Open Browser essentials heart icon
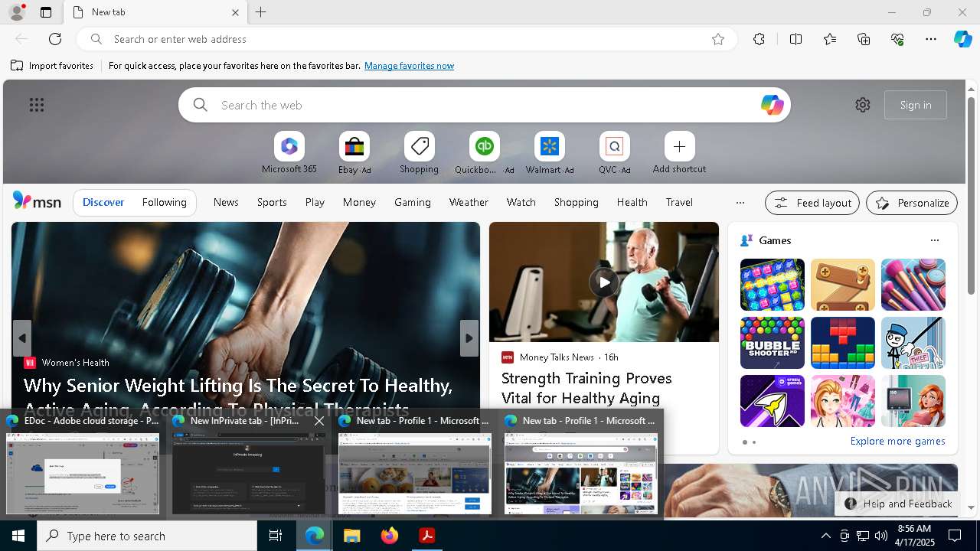The width and height of the screenshot is (980, 551). [x=897, y=39]
